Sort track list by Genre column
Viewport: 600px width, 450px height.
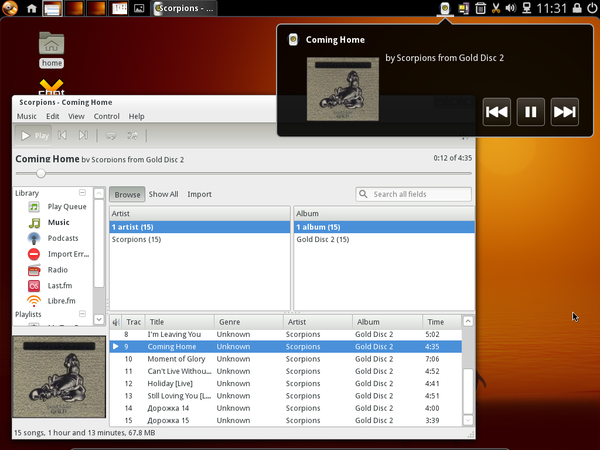click(249, 322)
